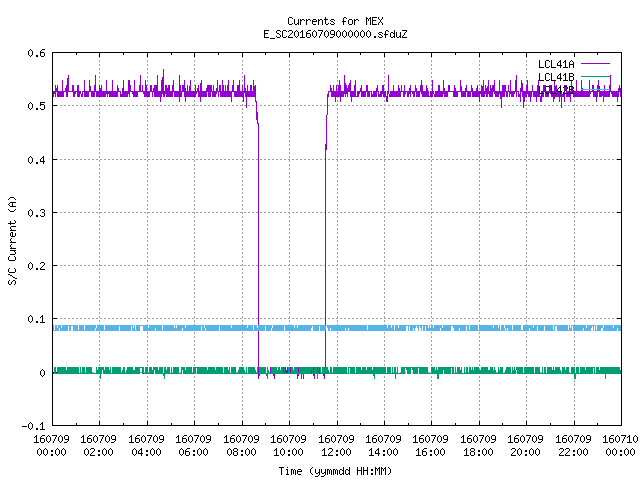Click the green LCL41B legend line sample
Image resolution: width=640 pixels, height=480 pixels.
(x=595, y=76)
